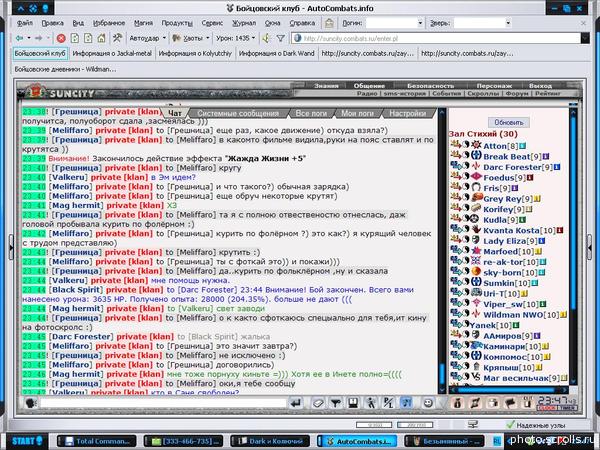This screenshot has width=600, height=450.
Task: Click the funnel filter icon near address bar
Action: point(280,38)
